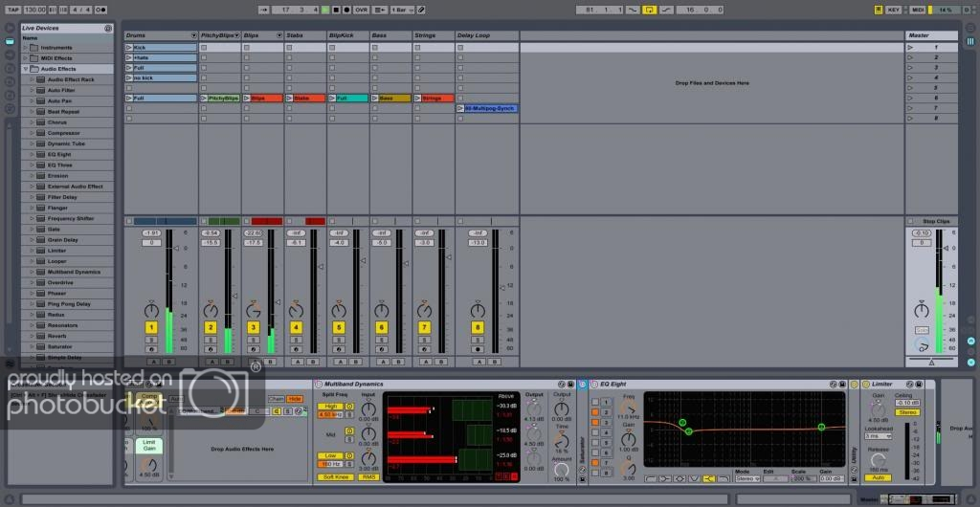Click the TAP tempo button
Screen dimensions: 980x507
coord(13,10)
